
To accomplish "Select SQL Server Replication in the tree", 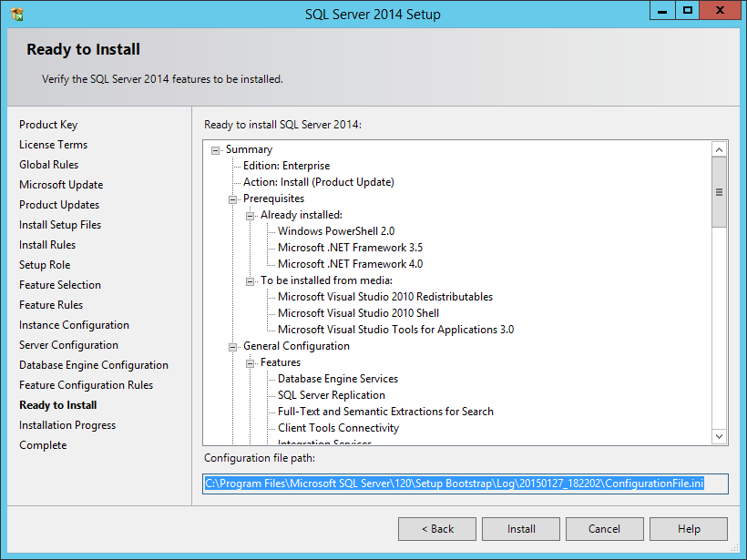I will pyautogui.click(x=331, y=394).
